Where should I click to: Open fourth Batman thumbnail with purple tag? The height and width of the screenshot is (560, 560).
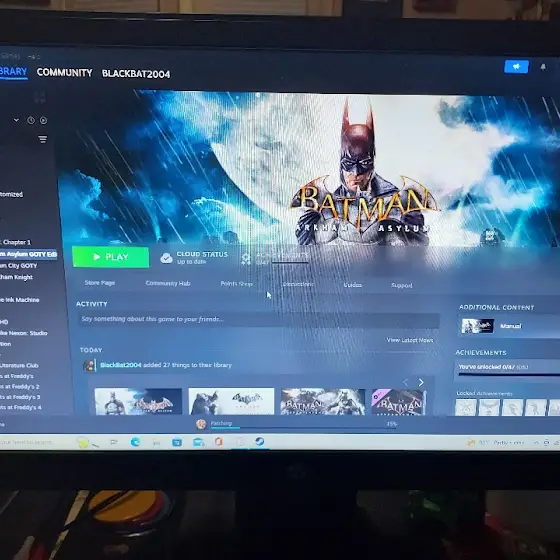click(399, 402)
